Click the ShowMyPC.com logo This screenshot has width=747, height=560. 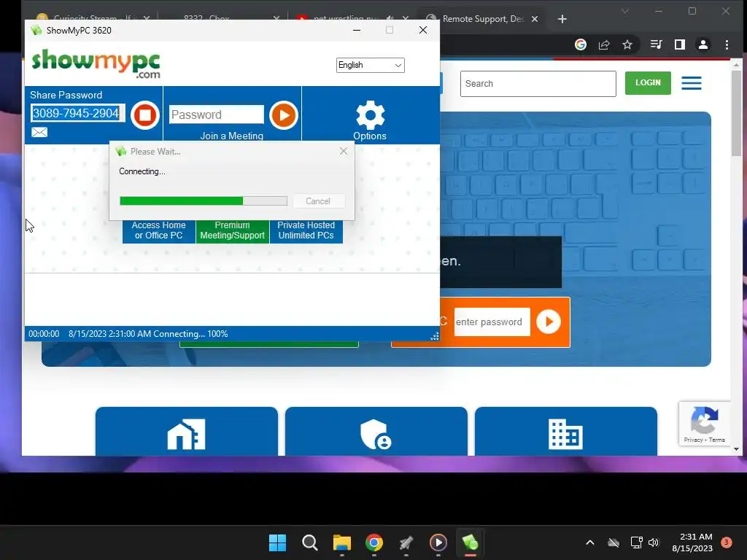(x=96, y=63)
